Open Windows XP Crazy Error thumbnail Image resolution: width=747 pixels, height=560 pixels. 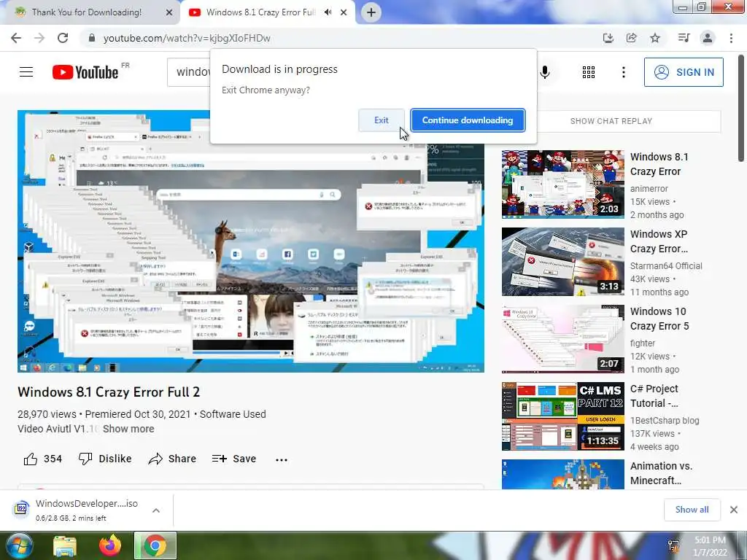tap(562, 262)
